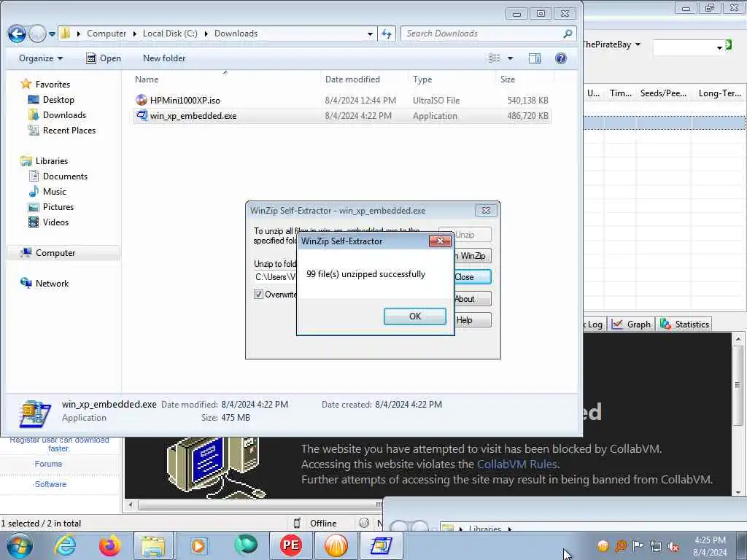Viewport: 747px width, 560px height.
Task: Click the Help button in WinZip Self-Extractor
Action: point(472,320)
